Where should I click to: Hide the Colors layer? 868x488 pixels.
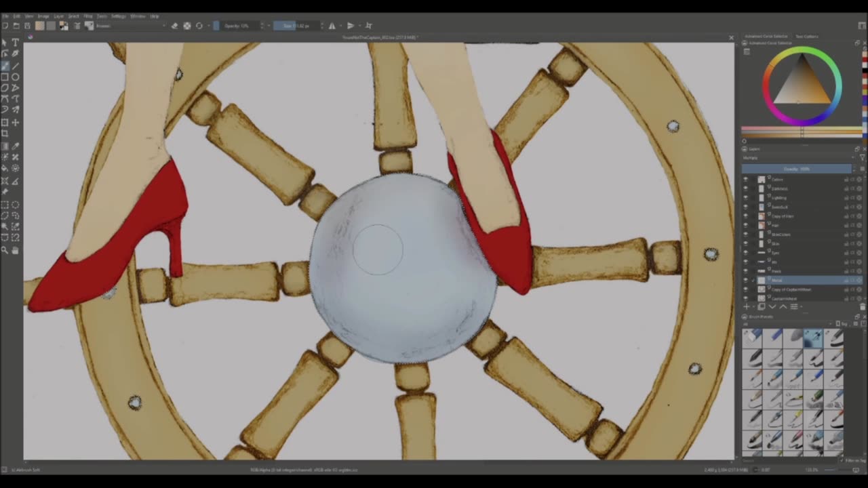(745, 180)
